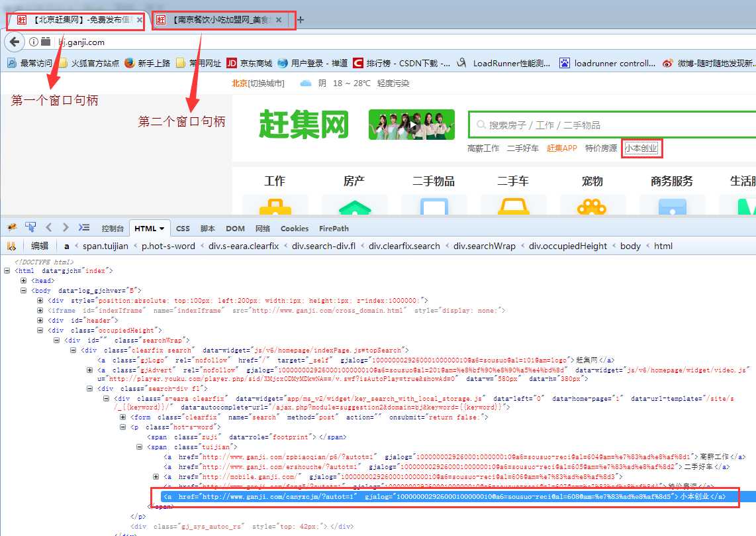Image resolution: width=756 pixels, height=536 pixels.
Task: Open the 常用网址 bookmark folder
Action: coord(199,63)
